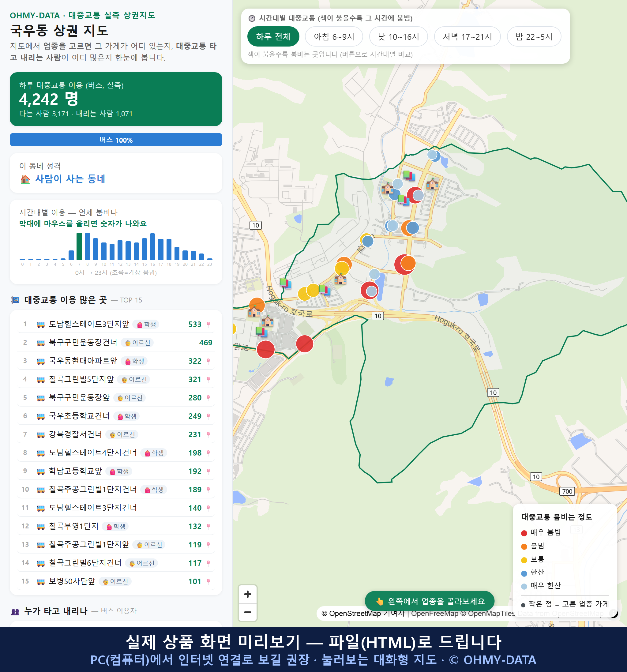The image size is (627, 672).
Task: Click the clock icon beside 시간대별 대중교통
Action: (x=252, y=18)
